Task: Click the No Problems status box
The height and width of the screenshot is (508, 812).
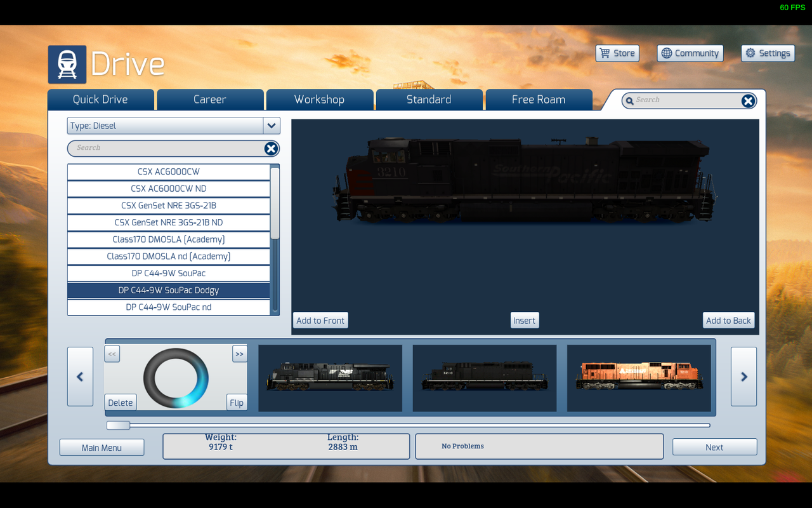Action: point(539,446)
